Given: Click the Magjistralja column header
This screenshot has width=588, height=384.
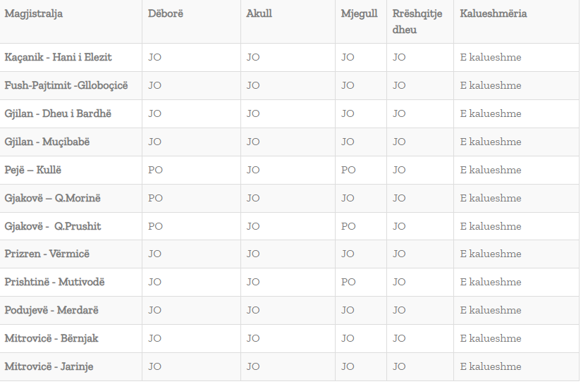Looking at the screenshot, I should 33,14.
